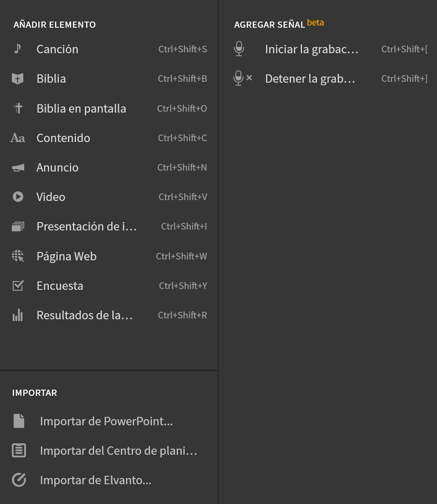Click the stacked slides Presentación icon
Image resolution: width=437 pixels, height=504 pixels.
pos(18,226)
